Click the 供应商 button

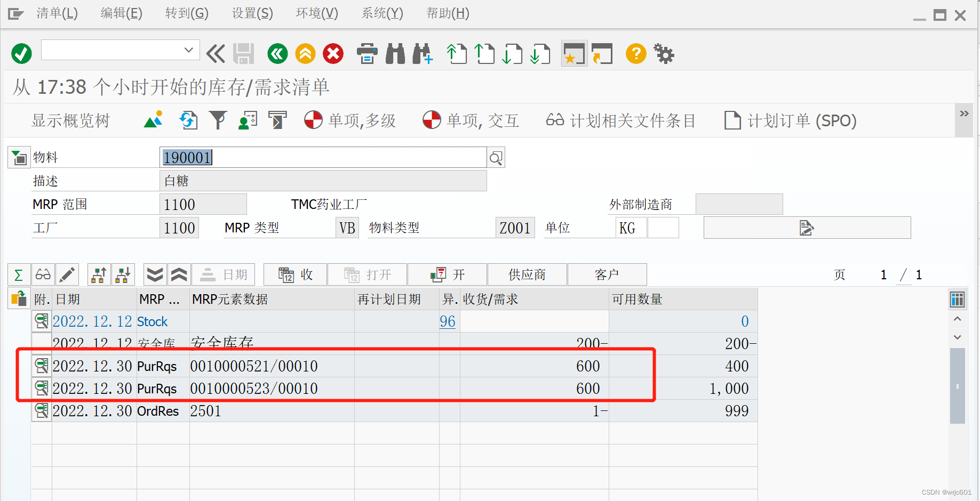click(527, 275)
